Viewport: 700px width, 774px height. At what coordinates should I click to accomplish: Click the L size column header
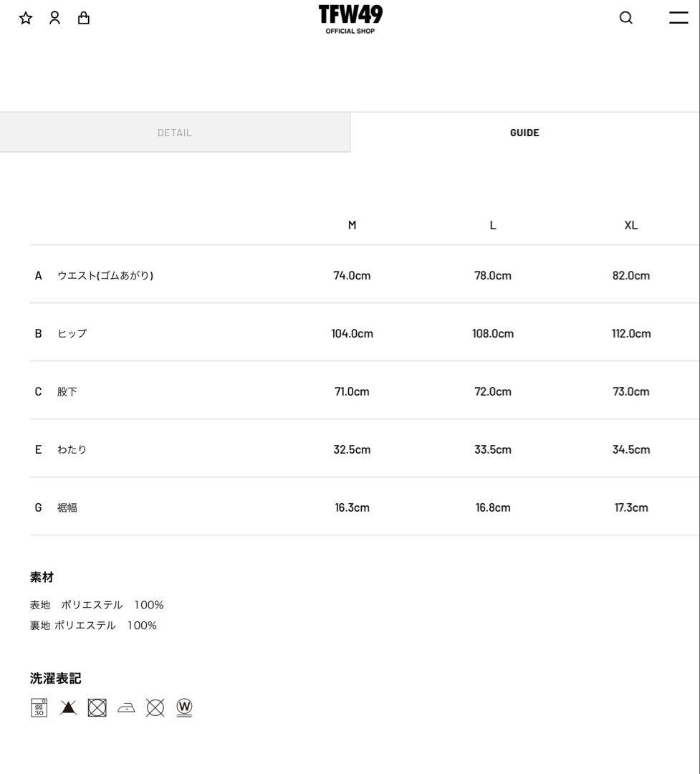click(493, 225)
